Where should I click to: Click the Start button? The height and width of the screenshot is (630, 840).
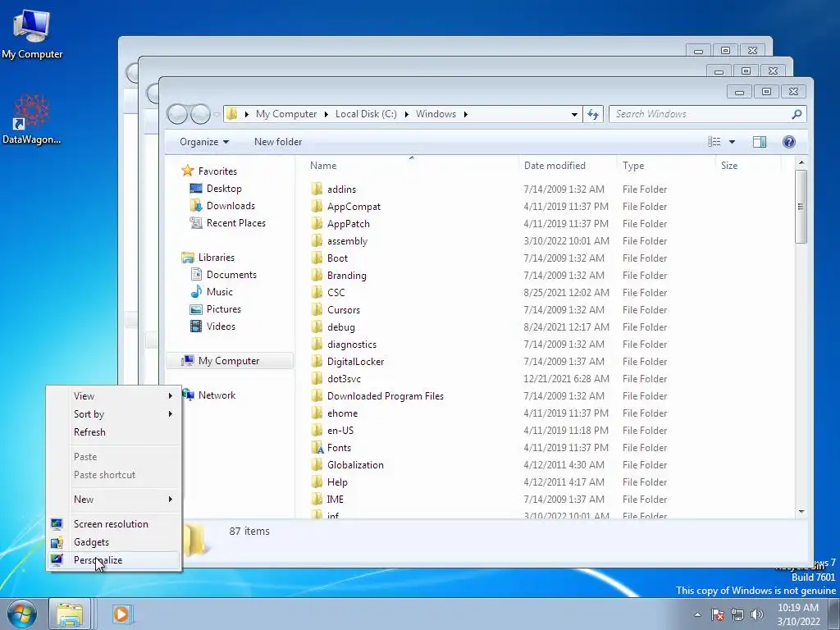pos(22,614)
